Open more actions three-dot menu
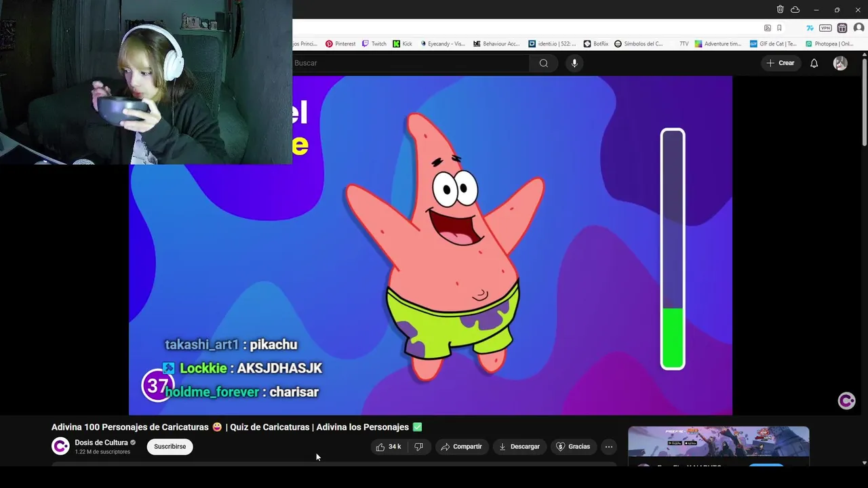 (x=609, y=447)
